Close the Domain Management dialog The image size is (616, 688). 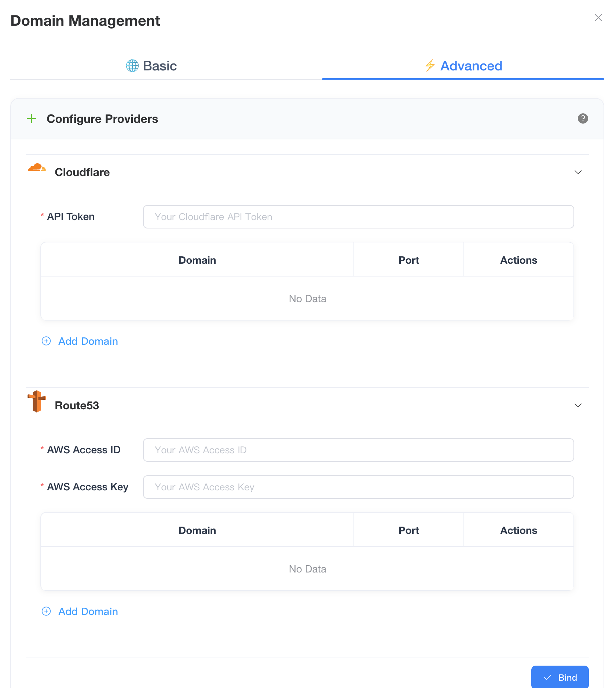point(598,18)
